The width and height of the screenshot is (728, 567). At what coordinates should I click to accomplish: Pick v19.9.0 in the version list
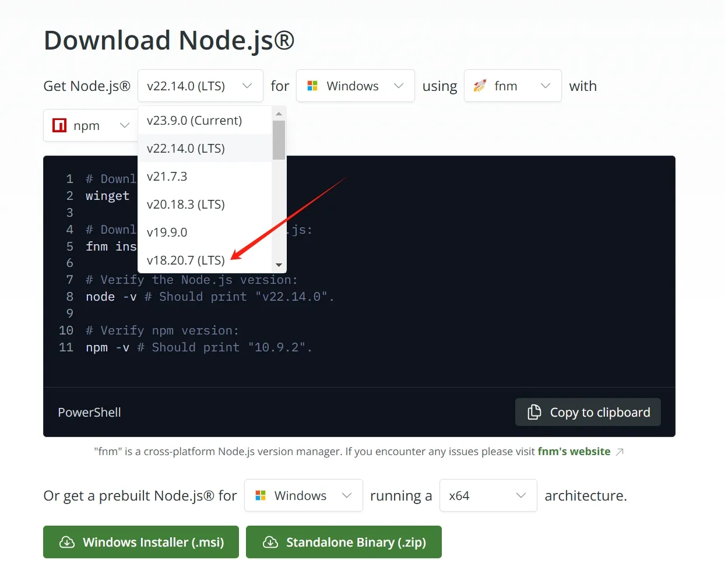coord(205,232)
